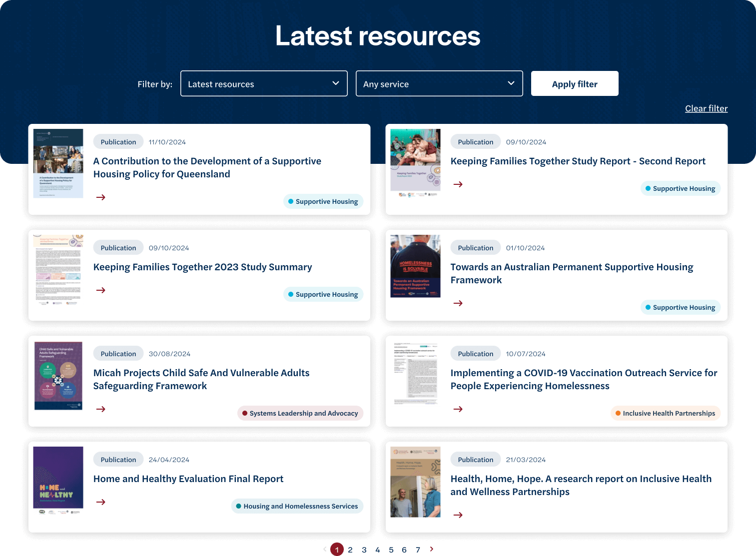756x556 pixels.
Task: Click the Clear filter link
Action: (x=706, y=108)
